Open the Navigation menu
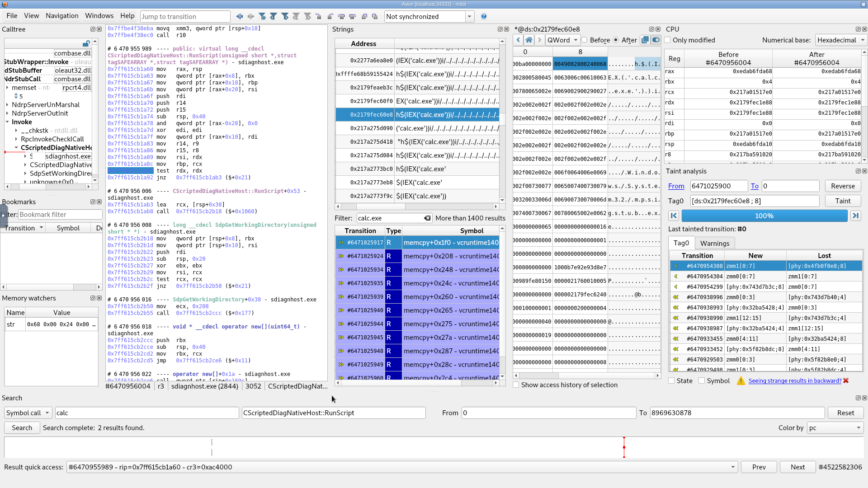This screenshot has width=868, height=488. click(62, 16)
